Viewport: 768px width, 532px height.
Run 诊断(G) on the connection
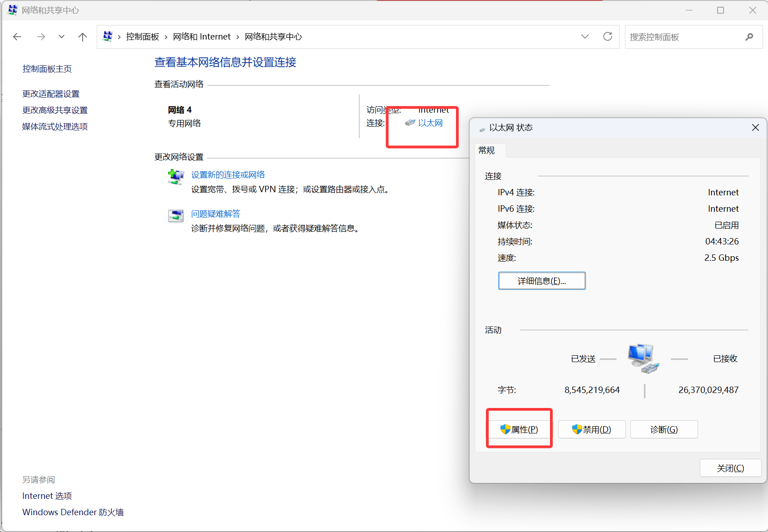click(664, 429)
